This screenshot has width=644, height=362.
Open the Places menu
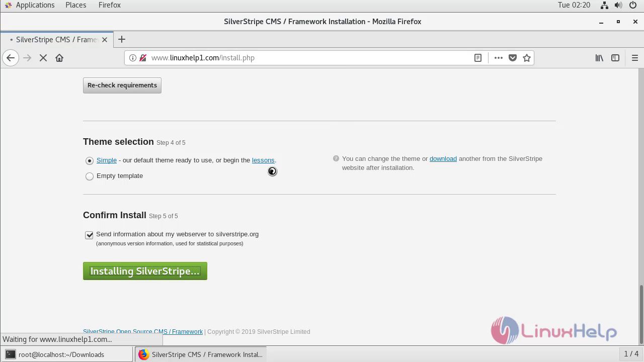(x=75, y=5)
